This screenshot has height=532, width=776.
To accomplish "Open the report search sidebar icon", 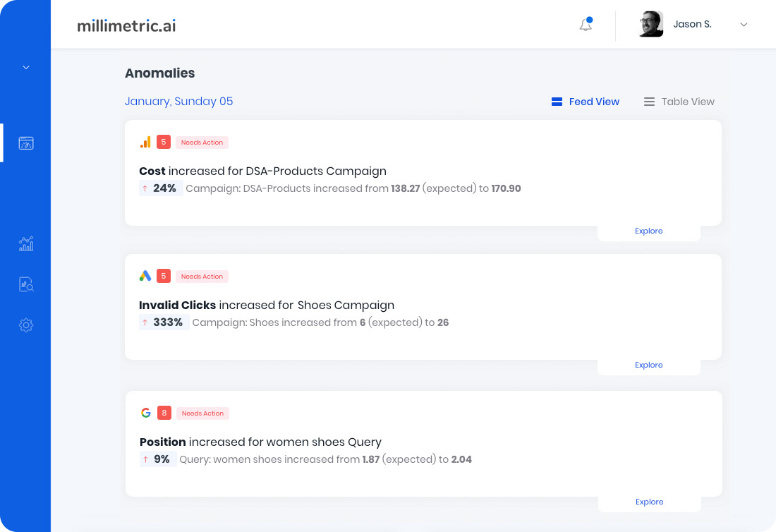I will pos(26,284).
